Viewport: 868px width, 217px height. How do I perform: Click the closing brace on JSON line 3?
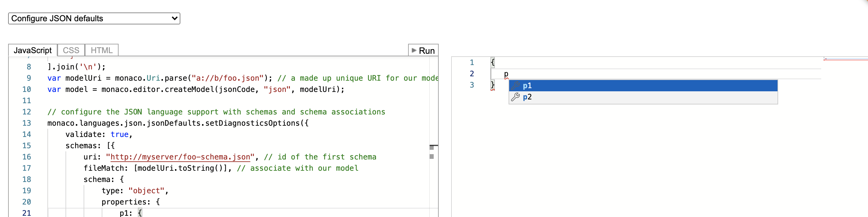493,85
